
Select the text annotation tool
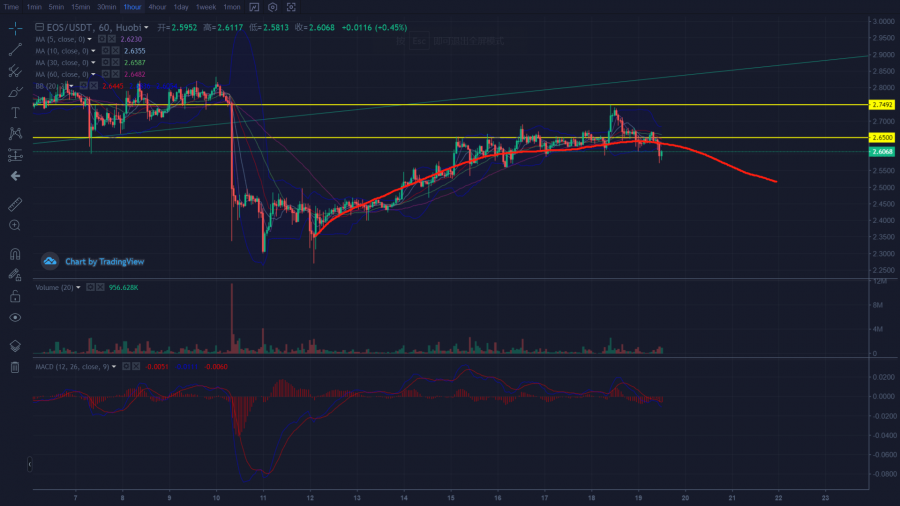[15, 112]
